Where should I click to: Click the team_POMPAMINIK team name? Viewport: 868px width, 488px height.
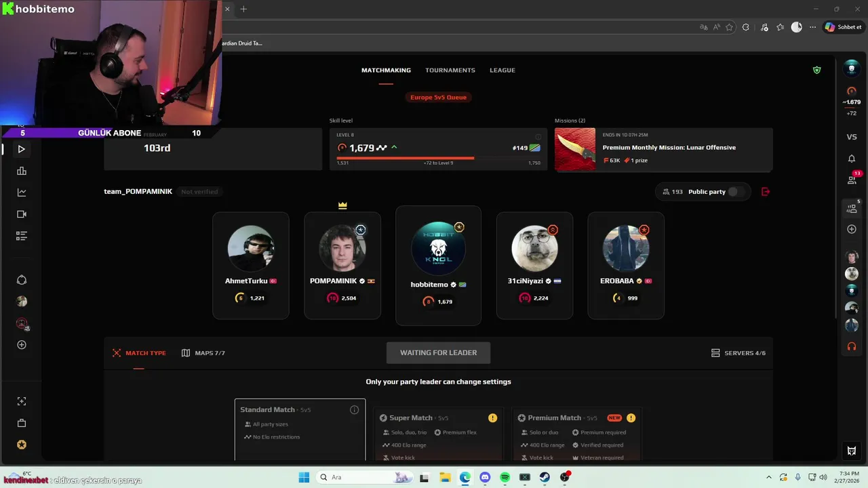point(138,192)
